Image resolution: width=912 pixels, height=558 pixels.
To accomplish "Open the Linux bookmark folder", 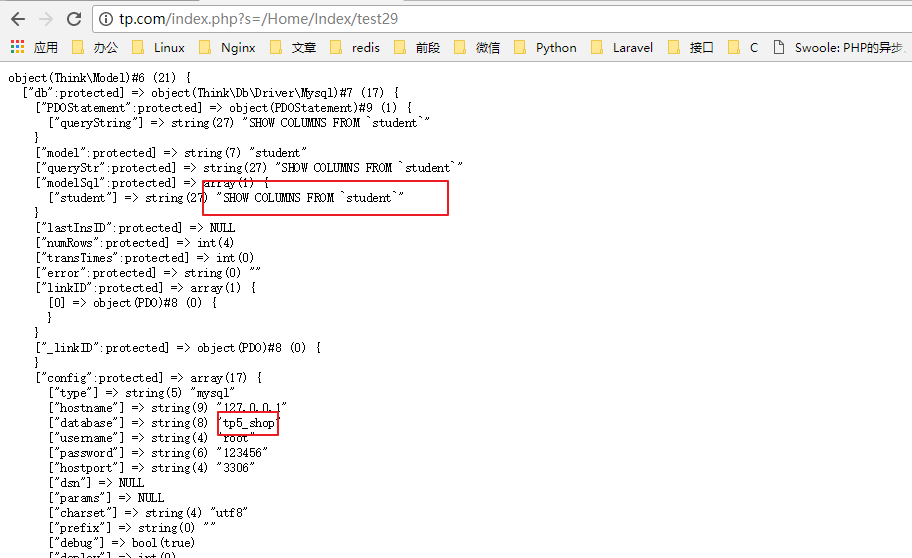I will pyautogui.click(x=158, y=47).
